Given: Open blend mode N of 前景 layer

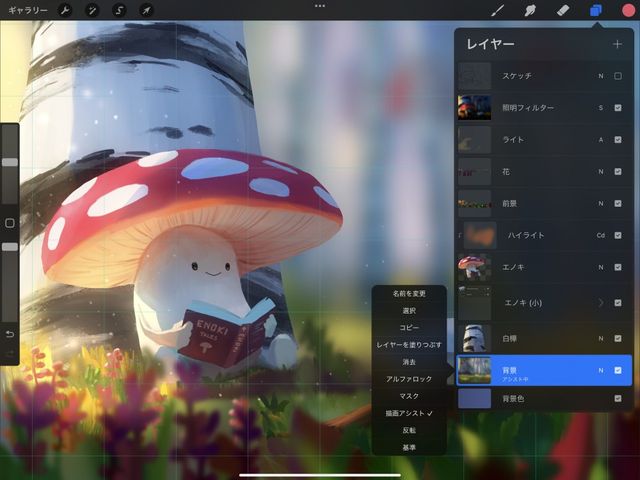Looking at the screenshot, I should [601, 203].
